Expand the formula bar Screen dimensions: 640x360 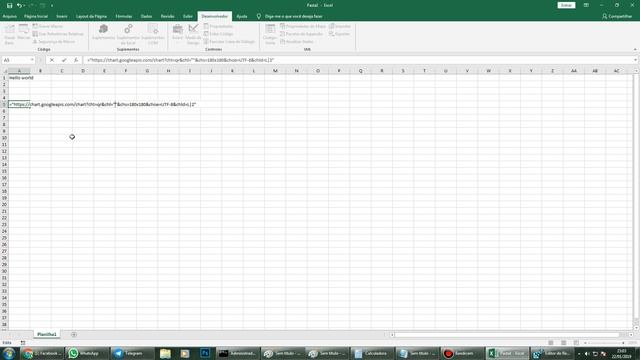coord(636,60)
